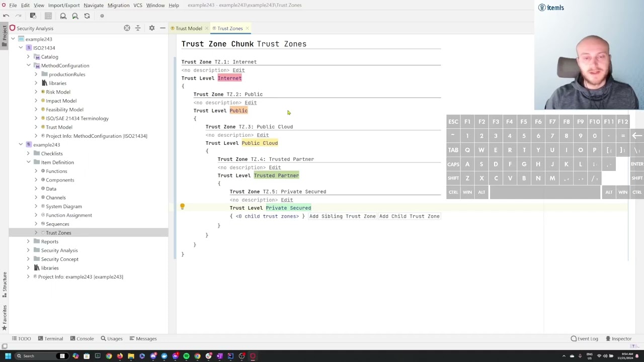Open the VCS menu

point(137,5)
